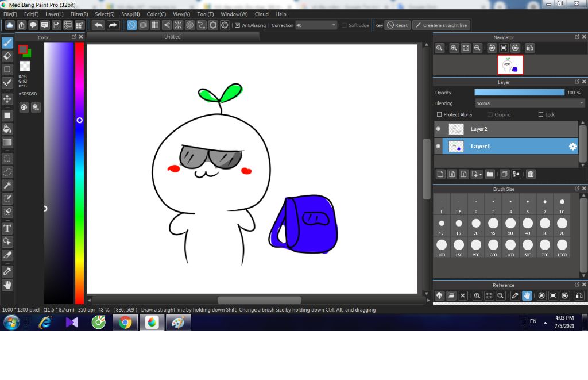Open the Filter menu
This screenshot has width=588, height=380.
79,14
